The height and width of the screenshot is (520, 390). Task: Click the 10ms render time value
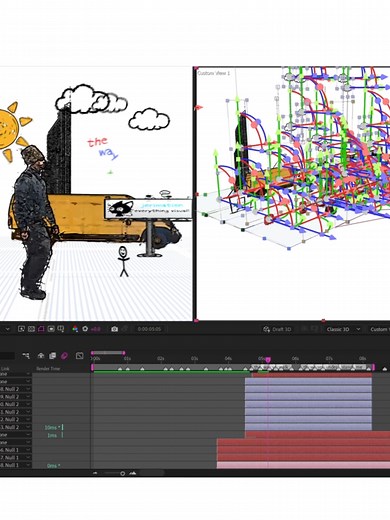pos(52,427)
